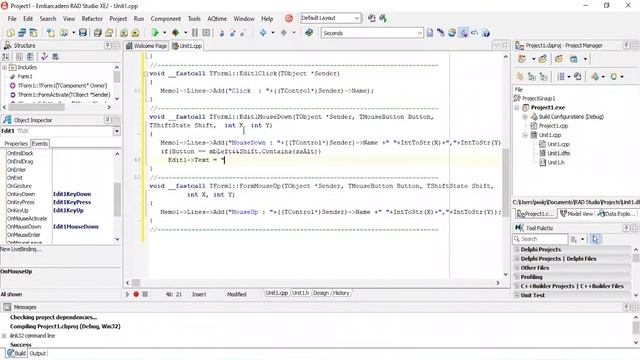
Task: Open the Unit1.h editor bottom tab
Action: click(x=300, y=293)
